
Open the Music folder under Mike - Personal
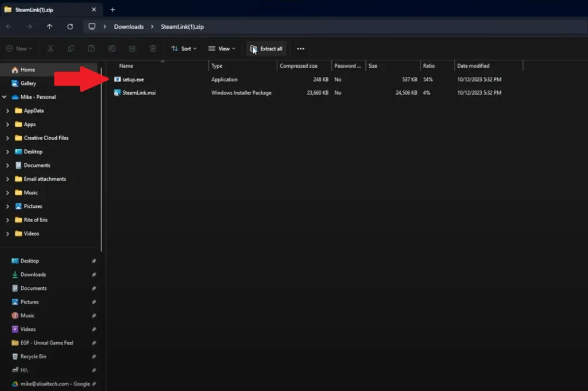coord(31,193)
